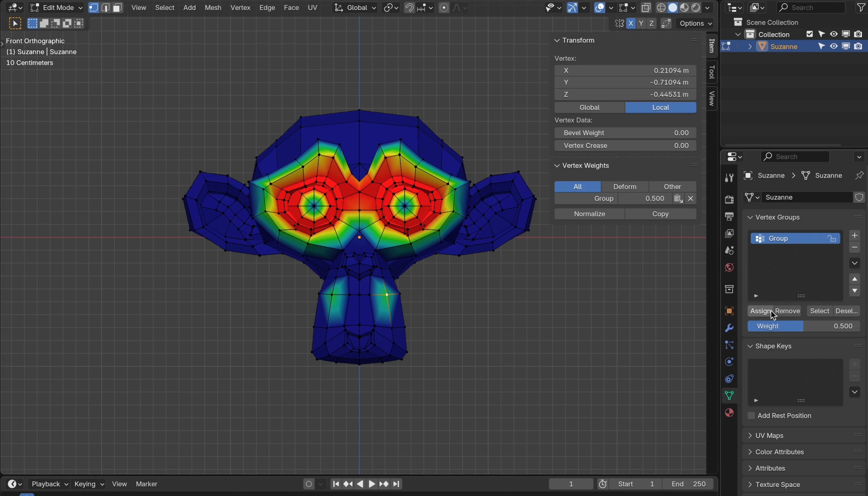Open the World properties tab

pos(729,267)
